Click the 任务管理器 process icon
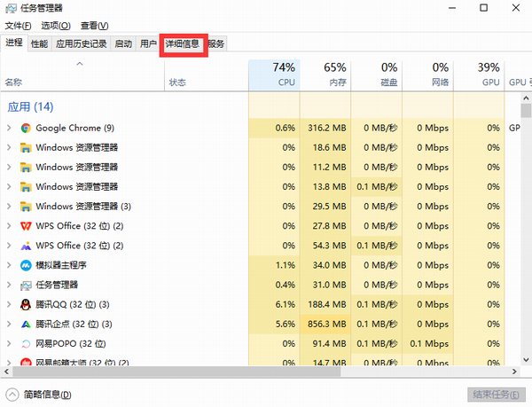The height and width of the screenshot is (407, 532). pyautogui.click(x=27, y=285)
